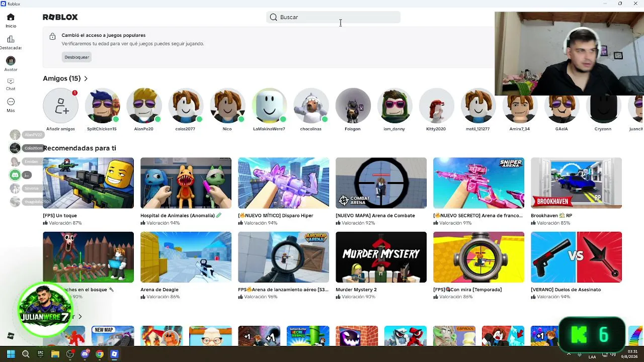Open chocolinas's friend avatar
This screenshot has width=644, height=362.
311,106
